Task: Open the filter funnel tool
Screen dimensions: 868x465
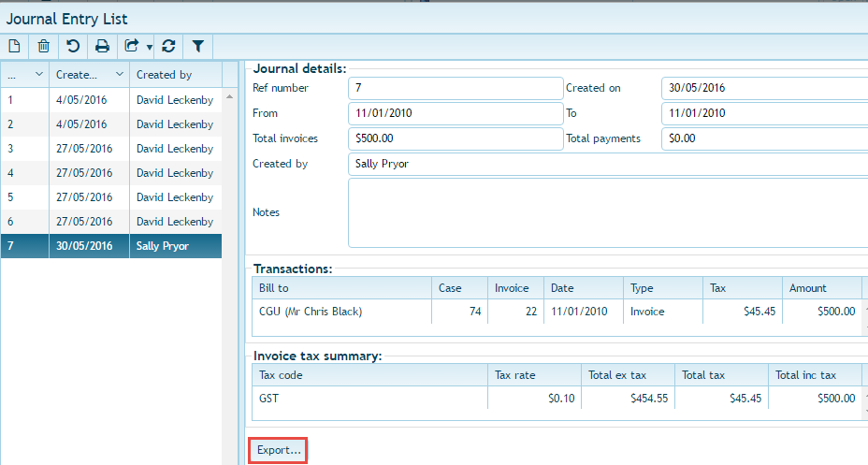Action: (198, 46)
